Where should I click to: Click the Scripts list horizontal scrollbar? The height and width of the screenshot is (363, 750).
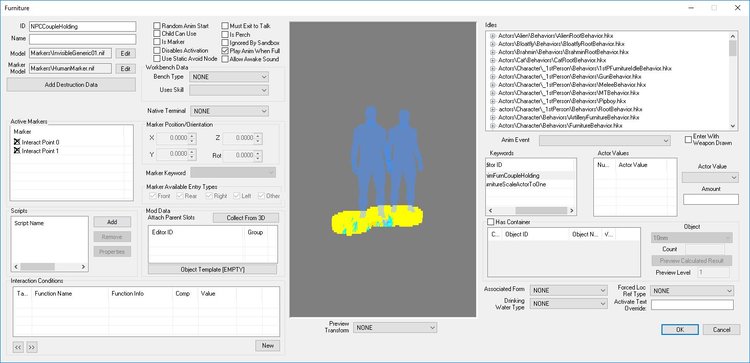(50, 267)
